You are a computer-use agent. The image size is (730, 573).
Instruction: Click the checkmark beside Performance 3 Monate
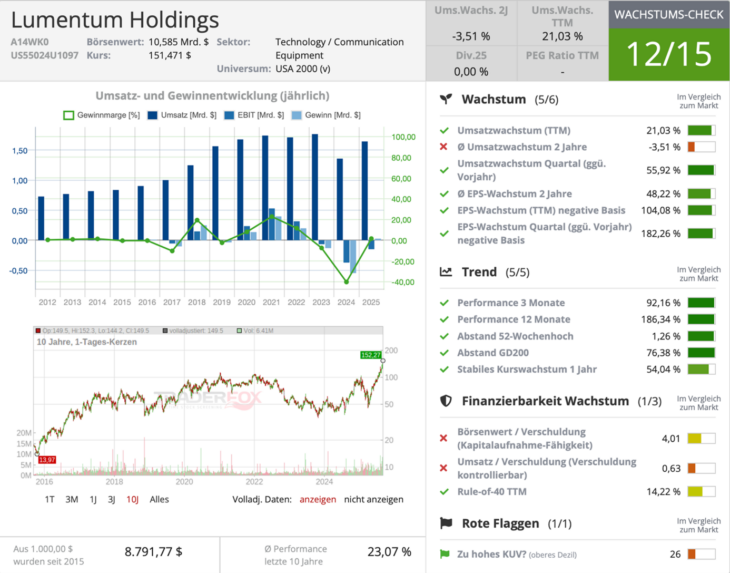coord(444,303)
